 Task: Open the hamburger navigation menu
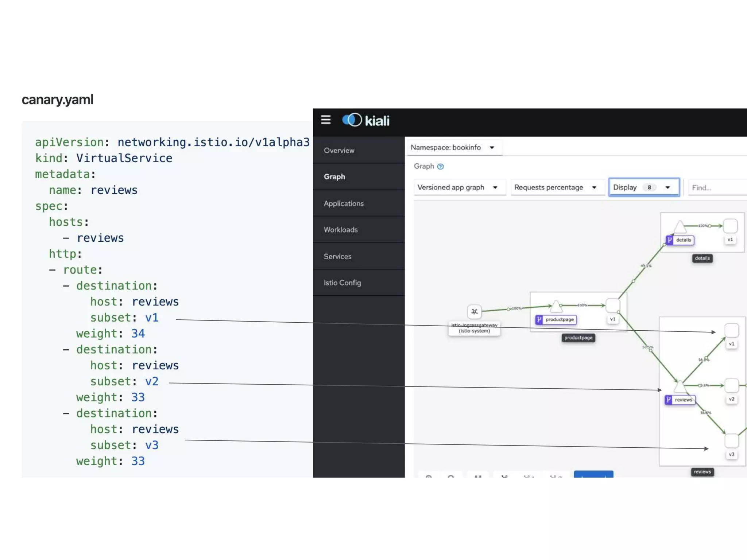tap(326, 120)
